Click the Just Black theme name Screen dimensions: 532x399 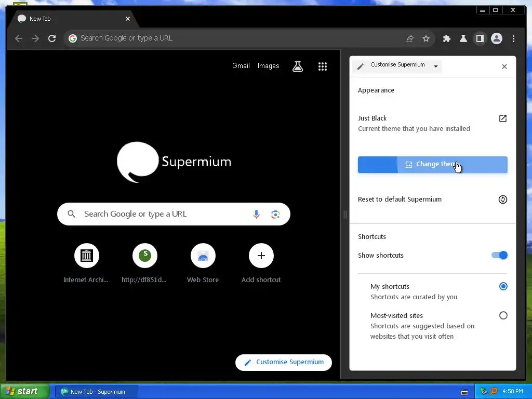pyautogui.click(x=372, y=118)
